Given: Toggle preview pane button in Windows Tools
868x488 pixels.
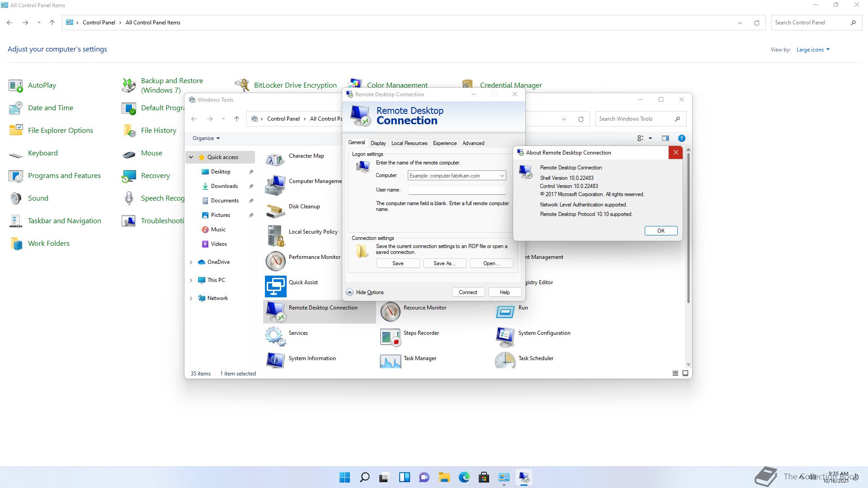Looking at the screenshot, I should [665, 138].
